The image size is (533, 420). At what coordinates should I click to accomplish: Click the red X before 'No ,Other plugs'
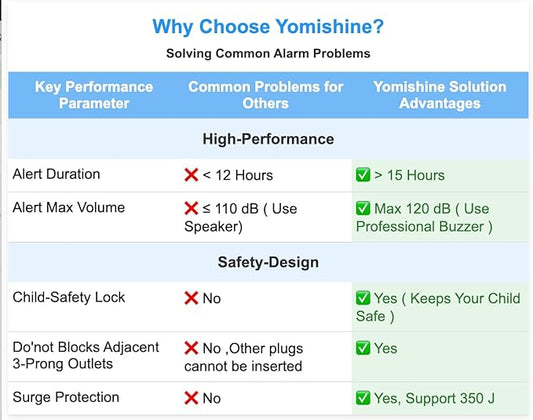point(191,348)
